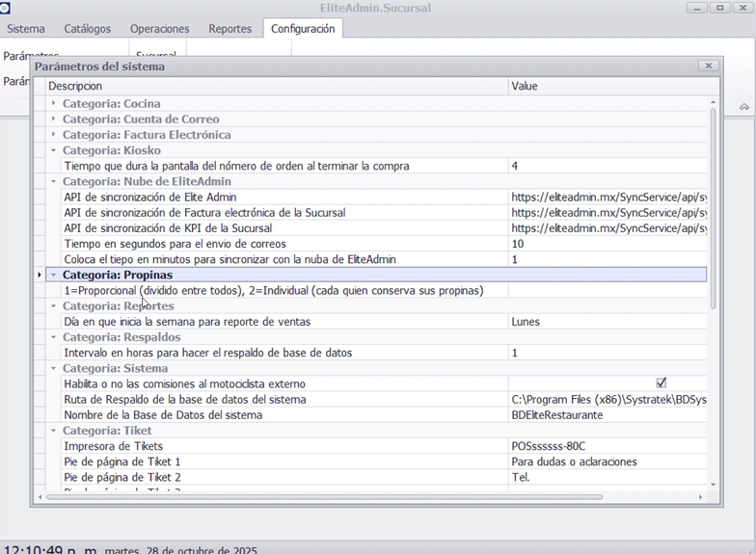This screenshot has width=756, height=554.
Task: Click the horizontal scrollbar left arrow
Action: point(40,497)
